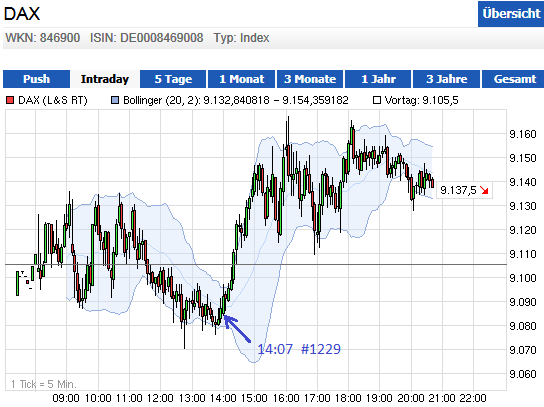Switch to the 5 Tage tab

click(x=173, y=79)
